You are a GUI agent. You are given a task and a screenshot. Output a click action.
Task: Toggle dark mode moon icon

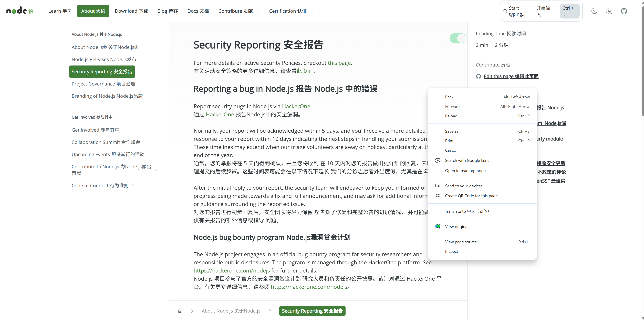coord(594,11)
